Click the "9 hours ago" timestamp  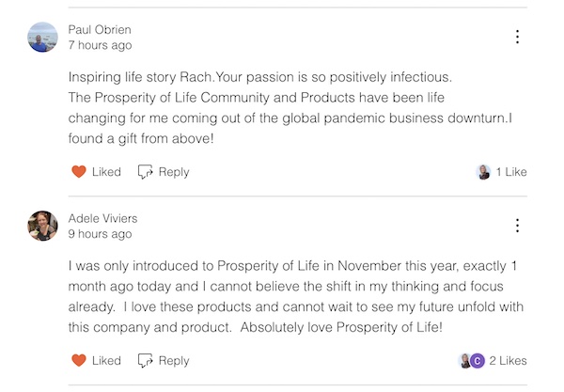click(100, 234)
